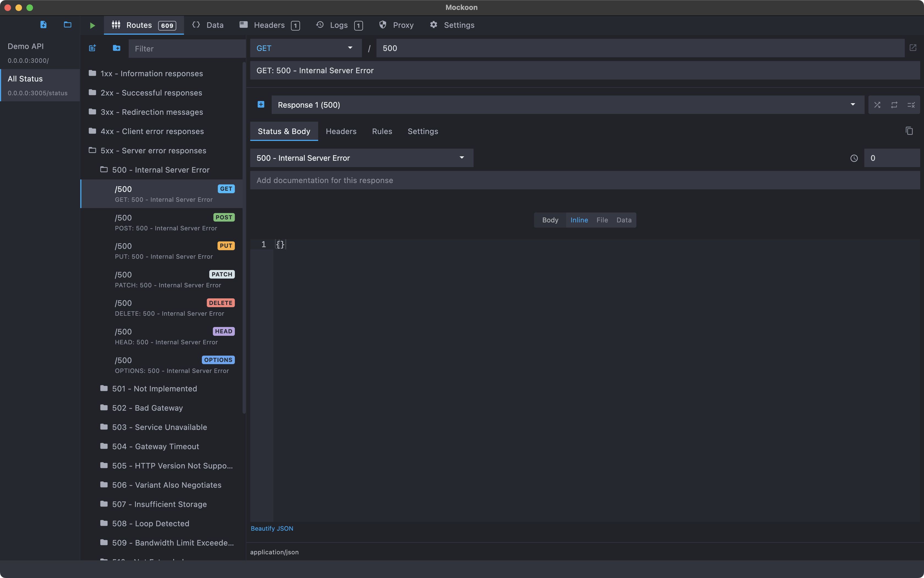Viewport: 924px width, 578px height.
Task: Select the response Rules tab
Action: click(x=382, y=131)
